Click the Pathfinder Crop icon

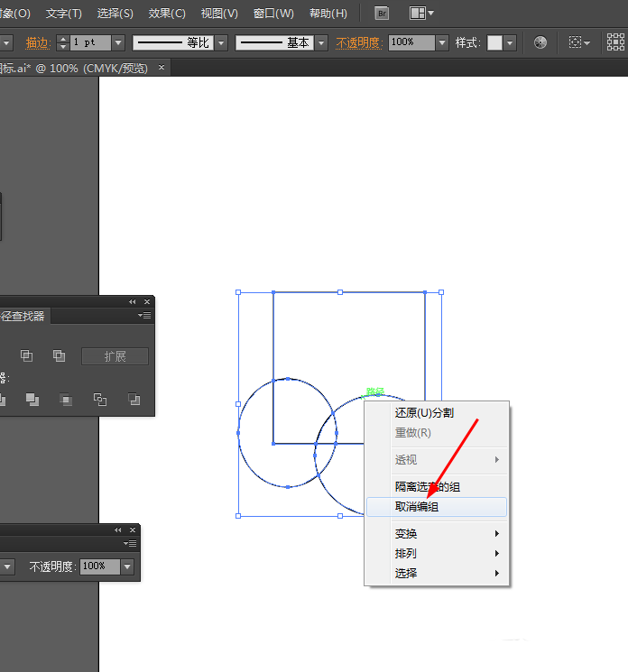(x=66, y=399)
